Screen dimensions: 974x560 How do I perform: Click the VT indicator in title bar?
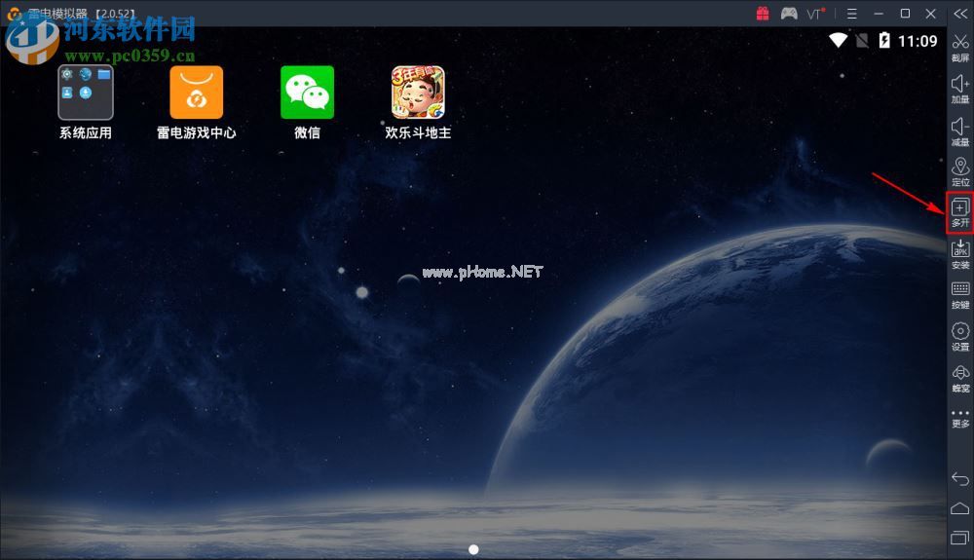815,13
